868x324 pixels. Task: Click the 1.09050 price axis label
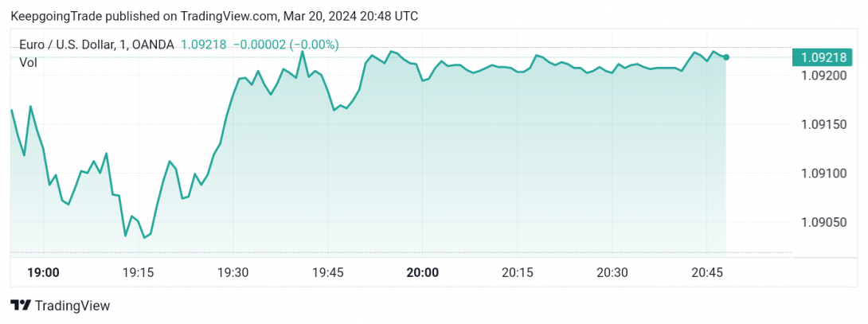(823, 222)
